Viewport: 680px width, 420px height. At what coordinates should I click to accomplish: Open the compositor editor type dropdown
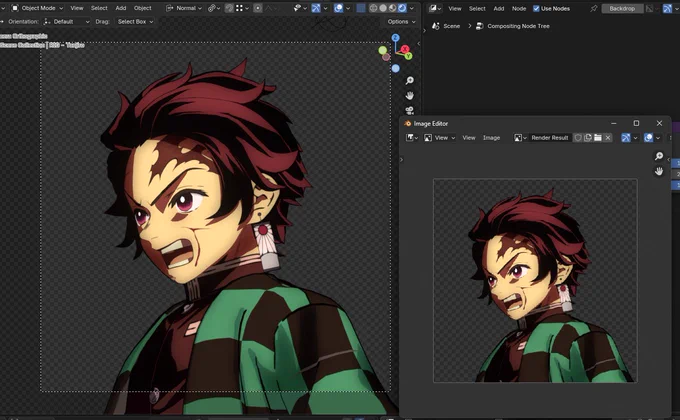click(x=435, y=8)
